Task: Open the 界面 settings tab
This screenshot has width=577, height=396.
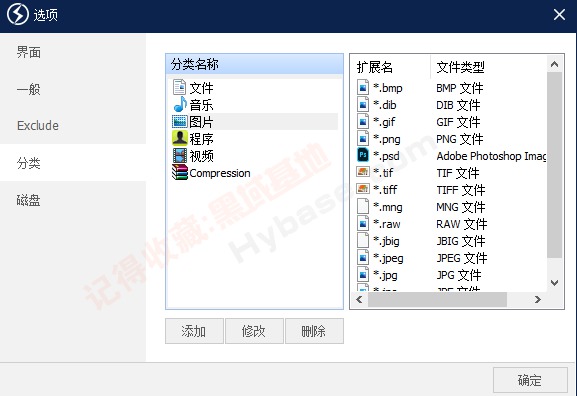Action: pos(73,52)
